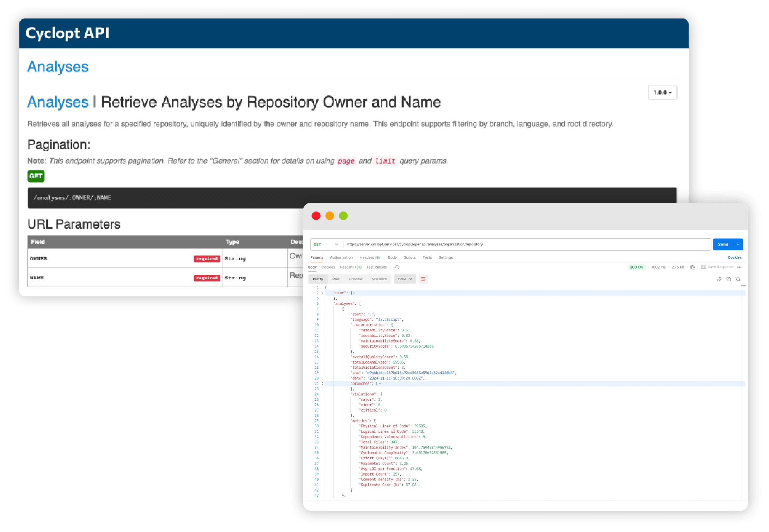Open the three-dots response options menu
Viewport: 769px width, 532px height.
pos(739,267)
